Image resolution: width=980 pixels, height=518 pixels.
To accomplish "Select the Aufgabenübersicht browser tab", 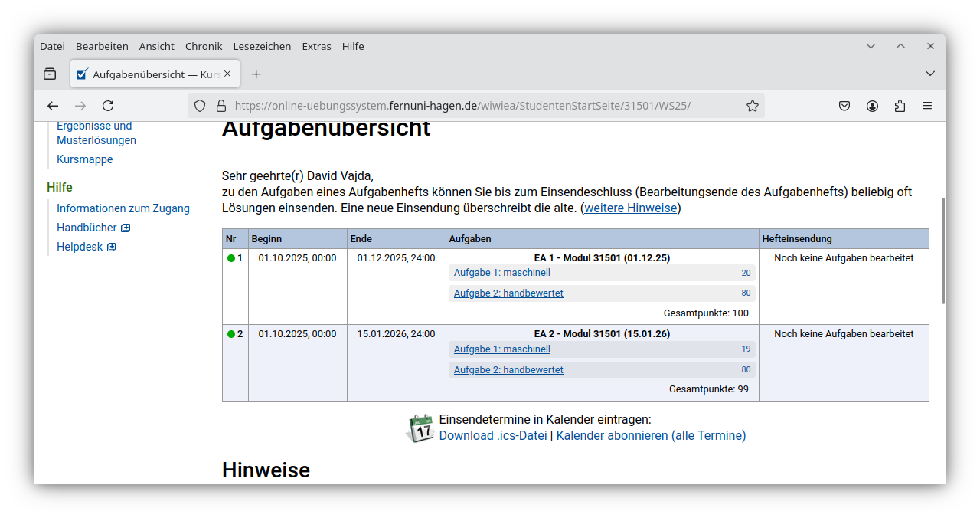I will (x=151, y=74).
